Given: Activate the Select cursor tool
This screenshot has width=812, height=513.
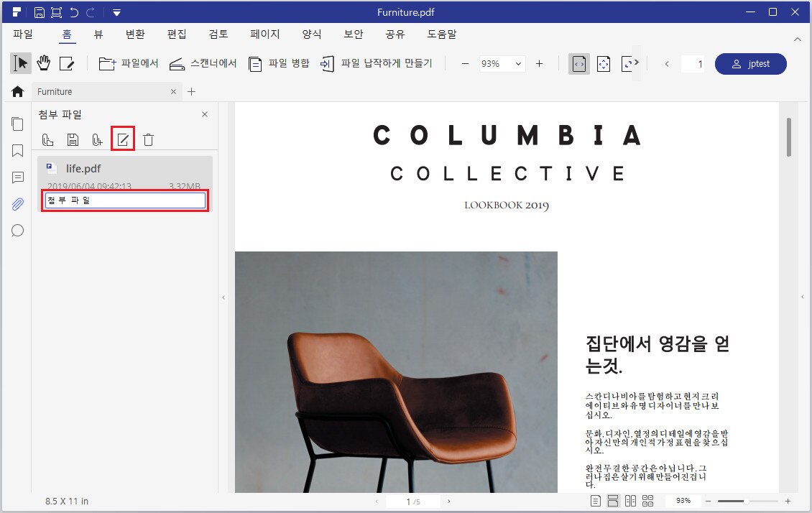Looking at the screenshot, I should coord(21,64).
